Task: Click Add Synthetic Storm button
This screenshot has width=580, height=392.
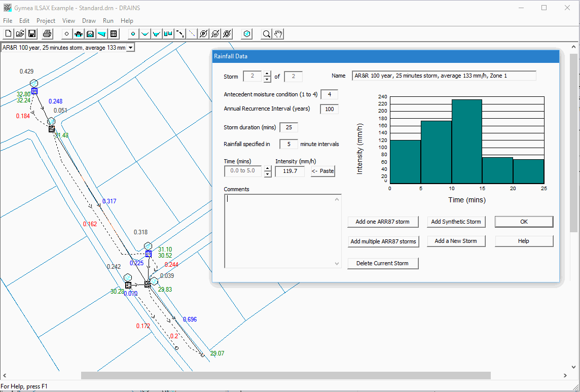Action: point(456,222)
